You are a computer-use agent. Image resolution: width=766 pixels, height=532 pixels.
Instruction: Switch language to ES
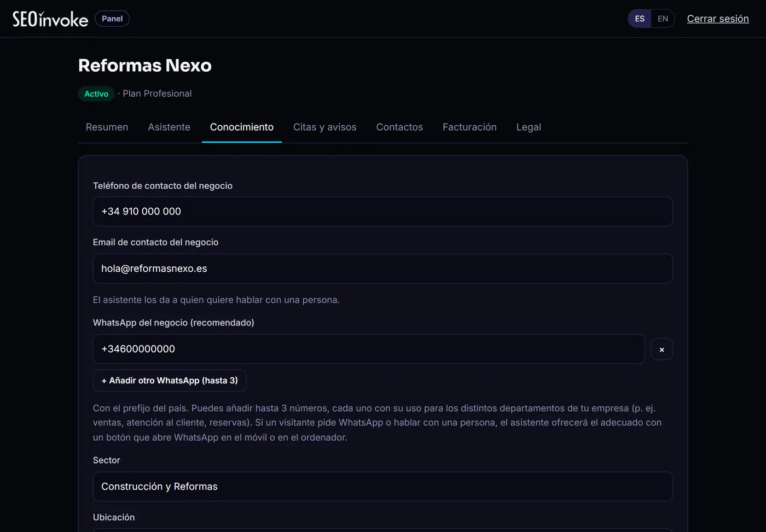(x=640, y=19)
